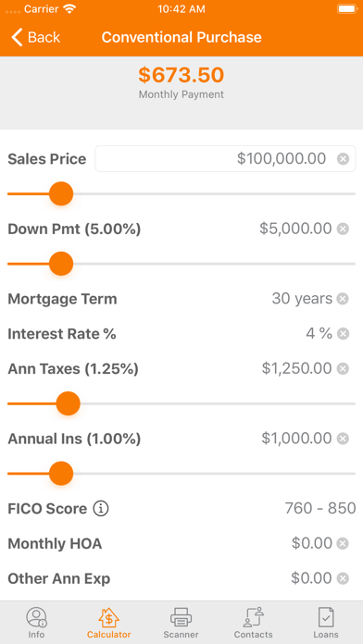Open the Contacts icon
Image resolution: width=363 pixels, height=644 pixels.
[253, 617]
